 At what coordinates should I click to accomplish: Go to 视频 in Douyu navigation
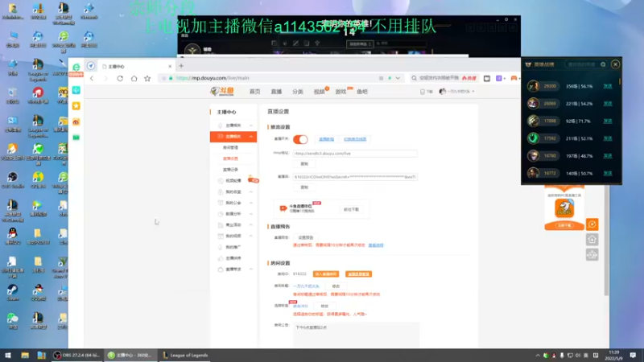[x=319, y=92]
